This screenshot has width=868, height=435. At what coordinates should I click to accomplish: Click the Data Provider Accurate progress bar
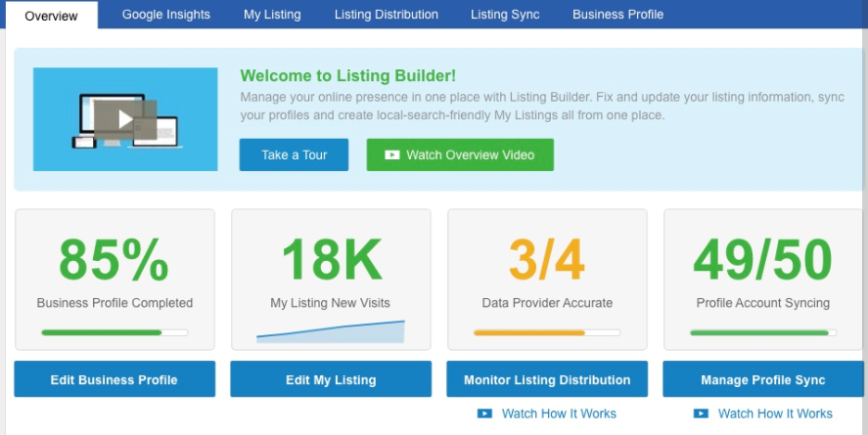[x=547, y=332]
